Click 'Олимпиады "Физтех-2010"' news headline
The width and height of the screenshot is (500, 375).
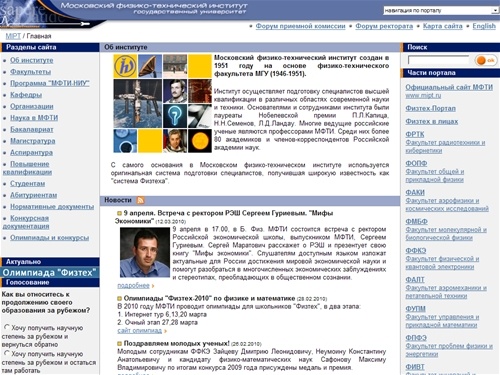point(209,298)
